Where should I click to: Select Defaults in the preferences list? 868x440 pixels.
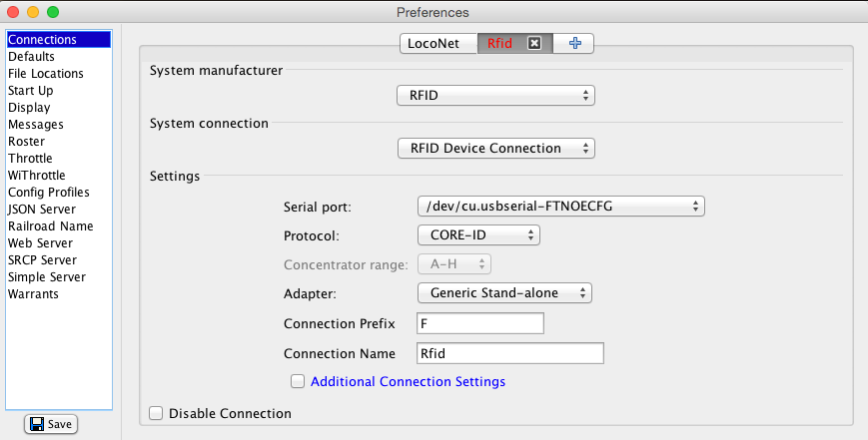click(31, 57)
